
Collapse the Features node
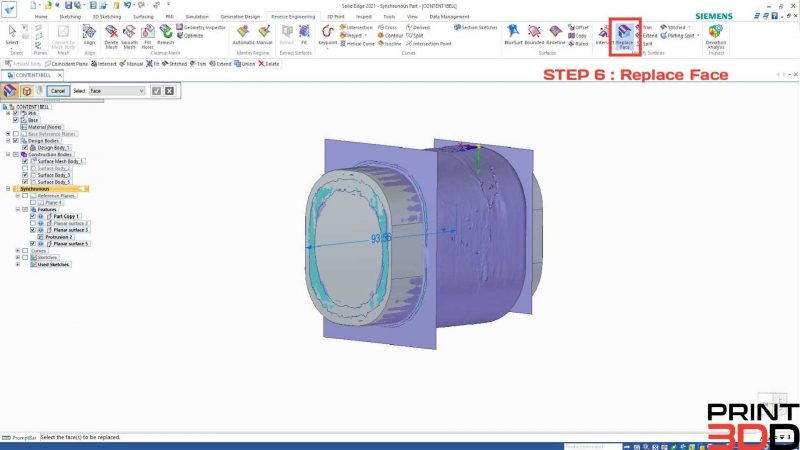(18, 209)
